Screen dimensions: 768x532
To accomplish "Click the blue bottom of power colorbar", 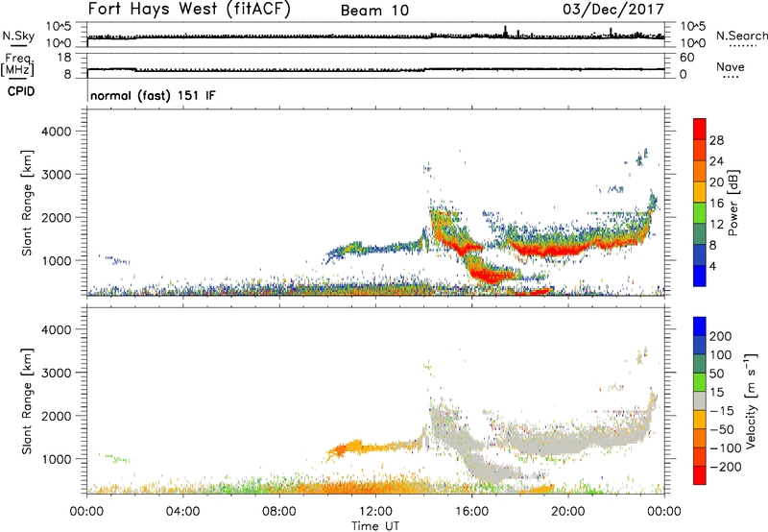I will [700, 276].
